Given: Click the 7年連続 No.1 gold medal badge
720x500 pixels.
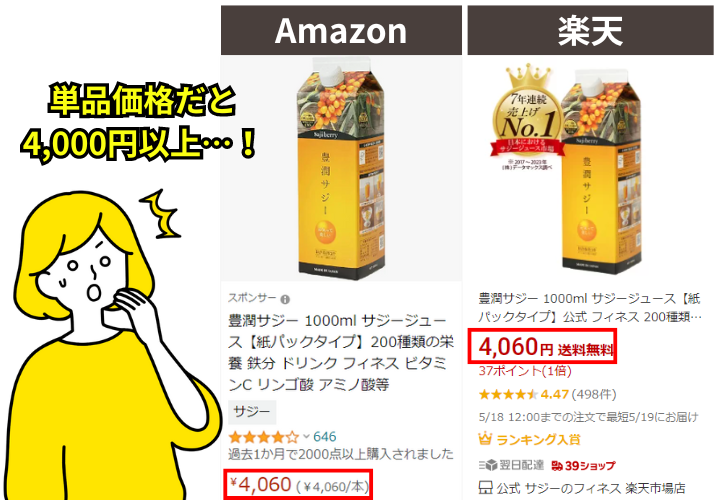Looking at the screenshot, I should click(x=528, y=117).
